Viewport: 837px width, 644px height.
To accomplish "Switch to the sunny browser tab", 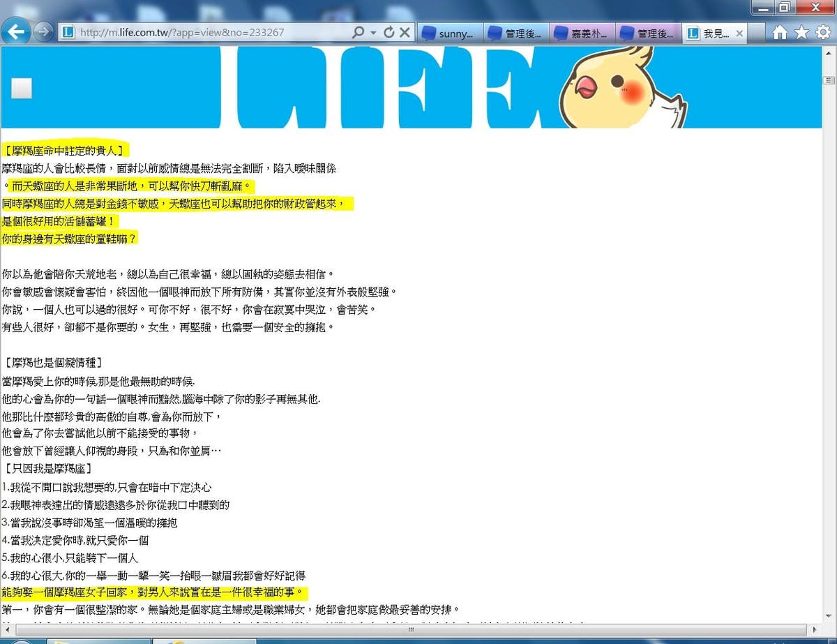I will [450, 32].
